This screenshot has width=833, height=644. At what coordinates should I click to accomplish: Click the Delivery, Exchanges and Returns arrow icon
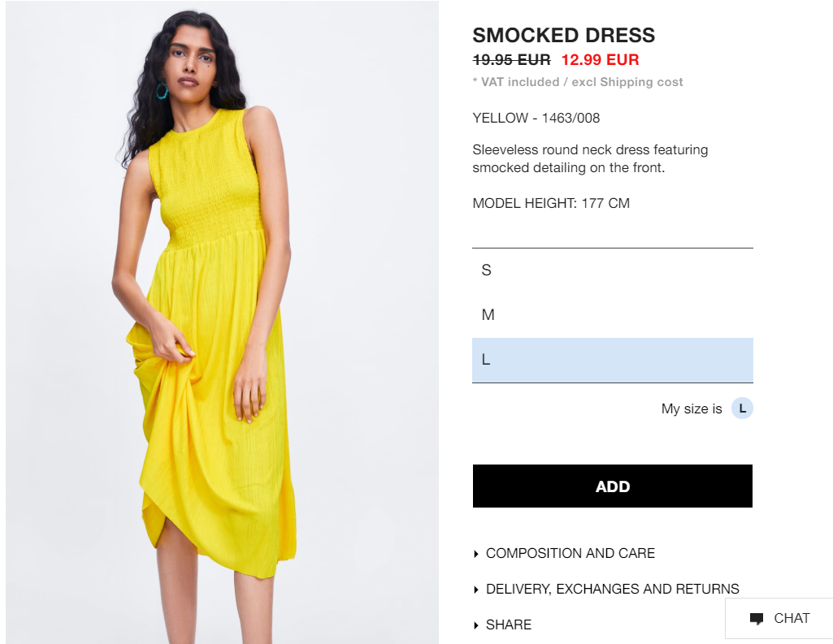476,590
